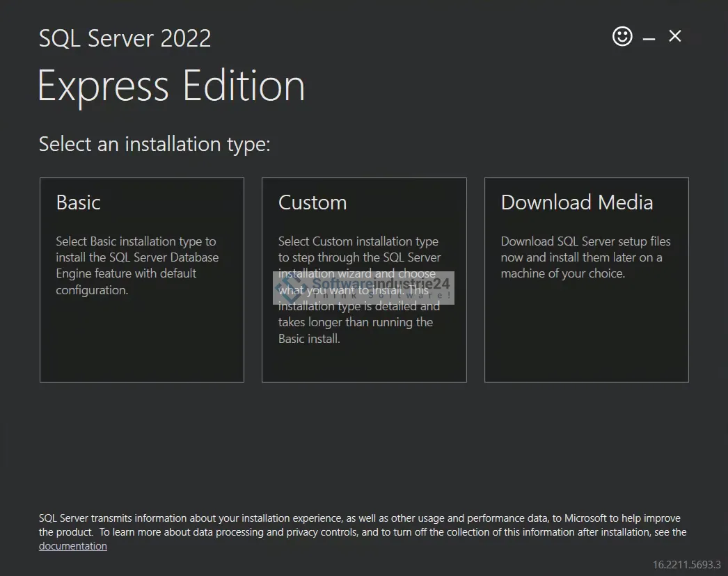Click the Basic tile description text
This screenshot has height=576, width=728.
(x=137, y=266)
